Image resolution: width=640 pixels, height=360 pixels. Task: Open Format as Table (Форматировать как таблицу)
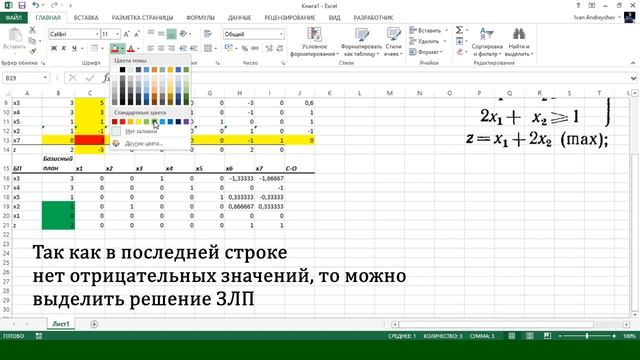click(361, 42)
